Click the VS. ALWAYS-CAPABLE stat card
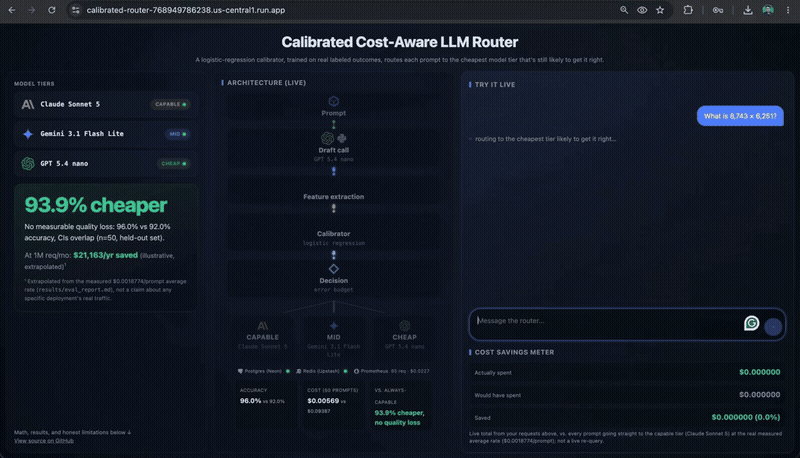800x458 pixels. (401, 405)
